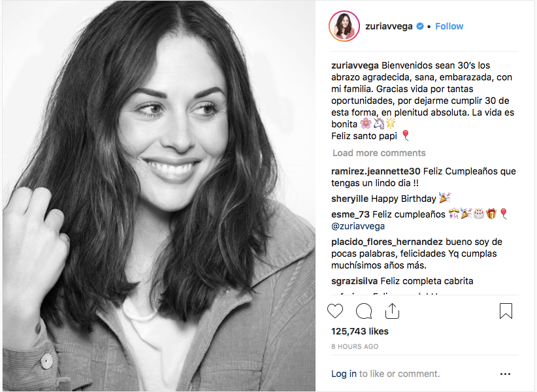The height and width of the screenshot is (392, 537).
Task: Open placido_flores_hernandez profile
Action: (387, 242)
